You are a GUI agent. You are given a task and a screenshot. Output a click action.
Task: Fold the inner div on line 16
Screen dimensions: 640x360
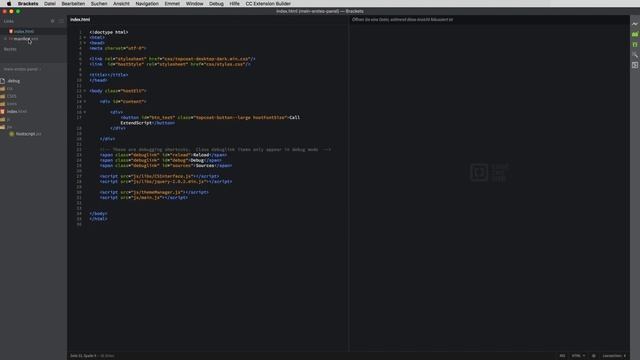tap(85, 112)
